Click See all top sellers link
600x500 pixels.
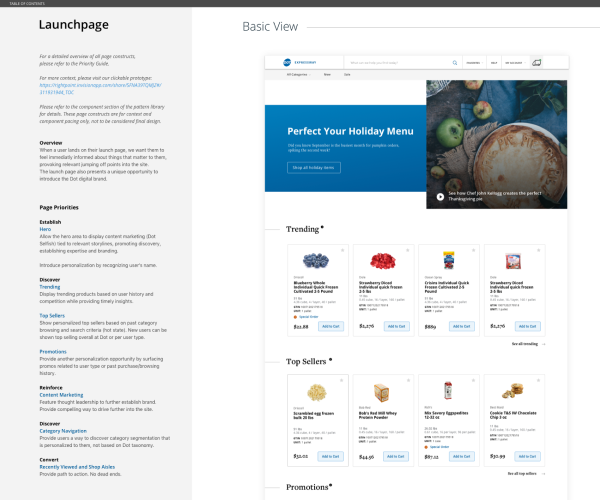pos(526,473)
